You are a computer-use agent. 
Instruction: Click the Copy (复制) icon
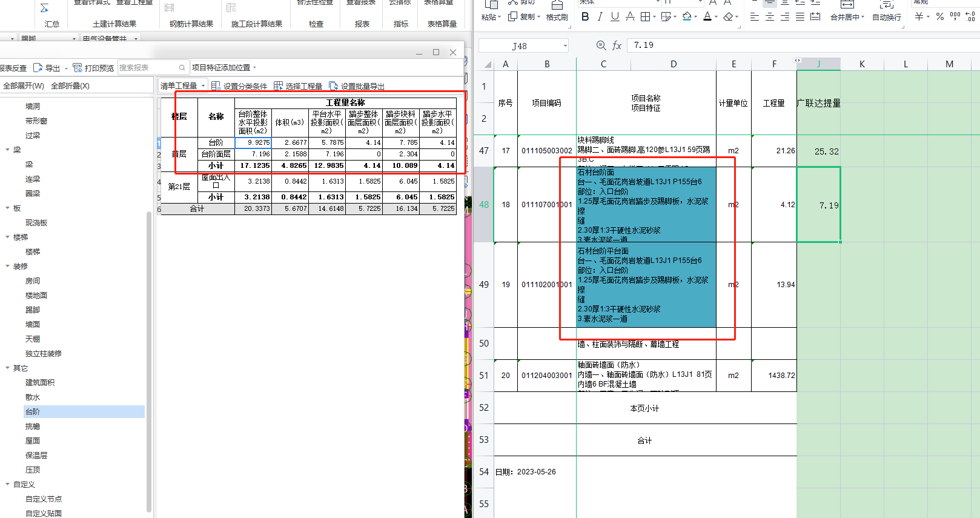coord(512,17)
